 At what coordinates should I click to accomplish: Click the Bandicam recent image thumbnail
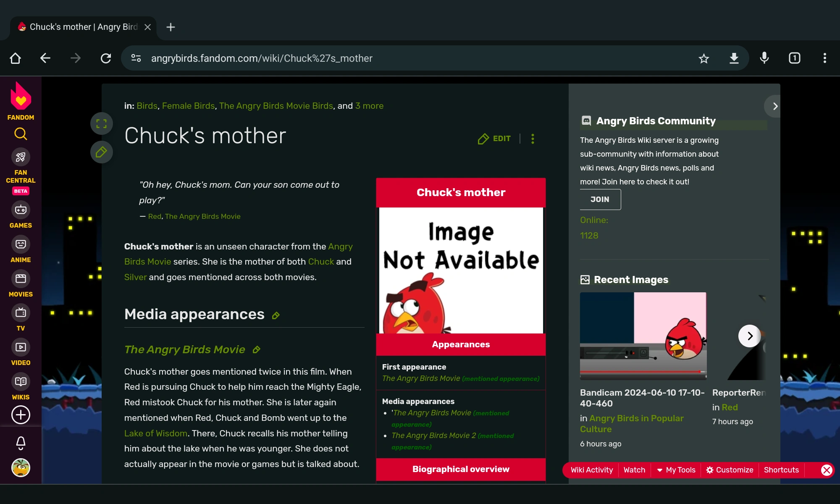[643, 336]
